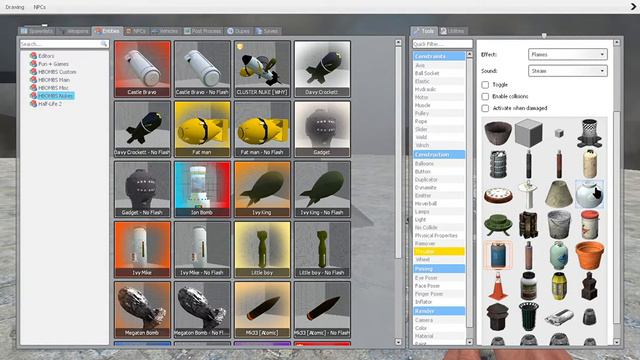
Task: Select the Fun + Games category
Action: point(53,64)
